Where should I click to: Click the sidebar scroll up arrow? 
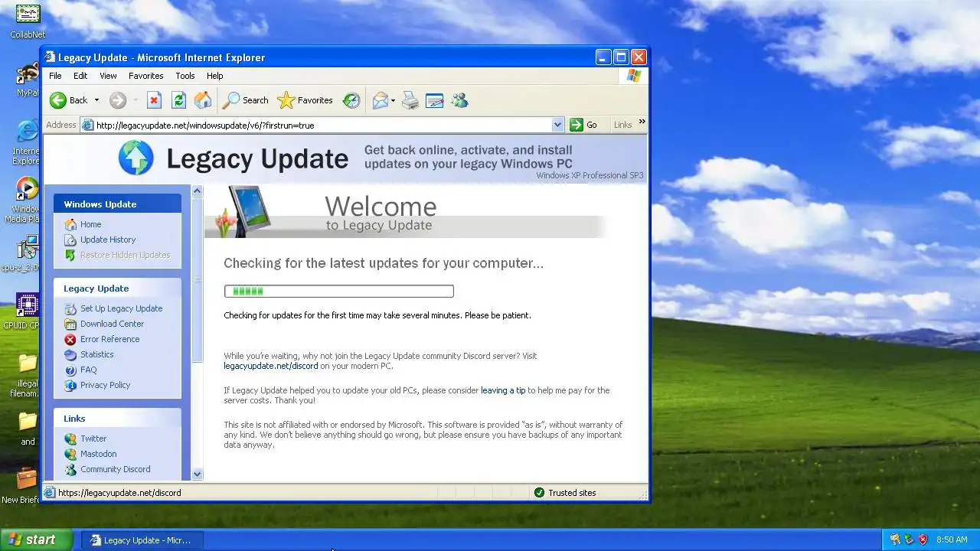(x=197, y=191)
